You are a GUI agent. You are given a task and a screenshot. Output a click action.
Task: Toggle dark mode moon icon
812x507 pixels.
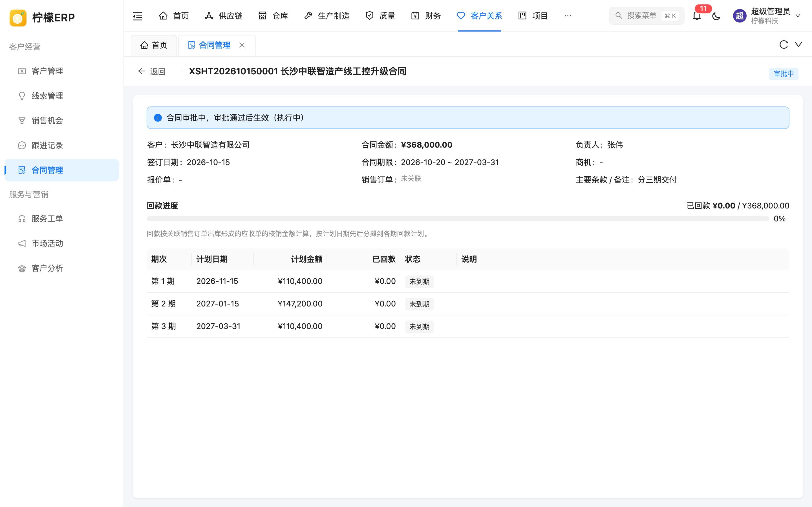coord(716,16)
